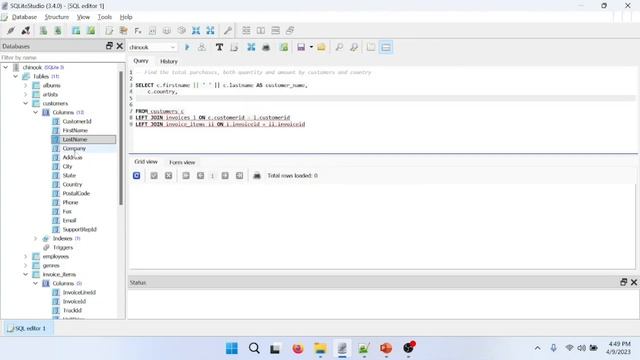The image size is (640, 360).
Task: Expand the employees table
Action: (x=25, y=256)
